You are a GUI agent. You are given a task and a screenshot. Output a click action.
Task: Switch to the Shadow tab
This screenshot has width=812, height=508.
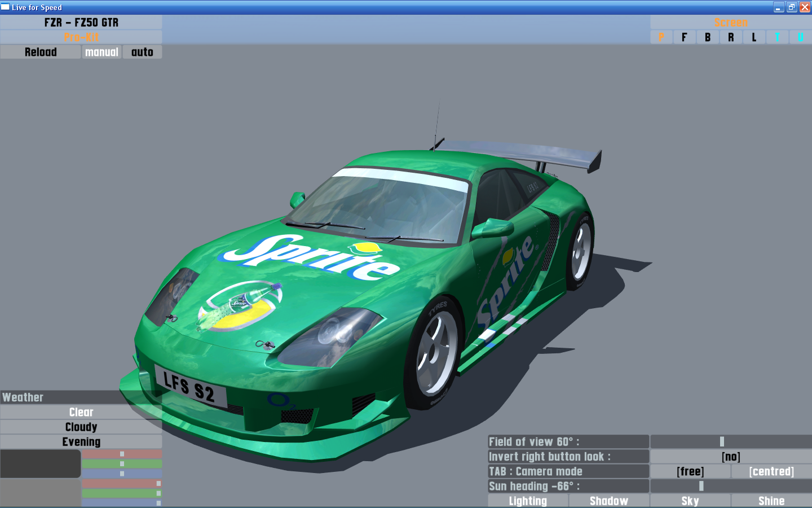click(609, 501)
